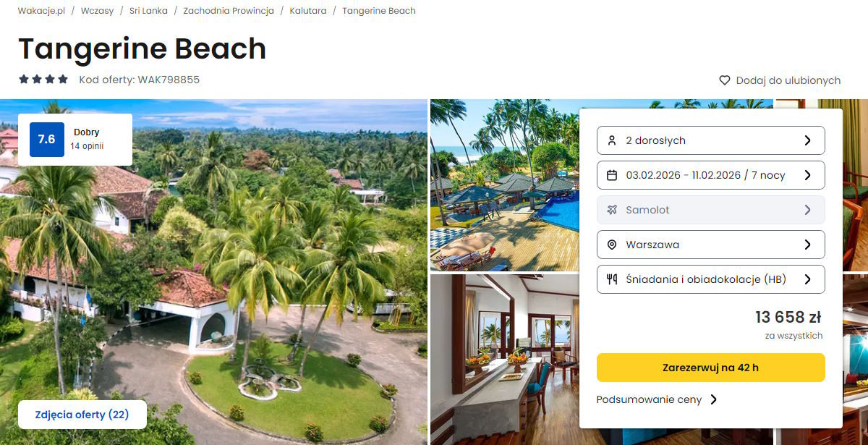
Task: Click the cutlery icon beside meal plan
Action: coord(612,279)
